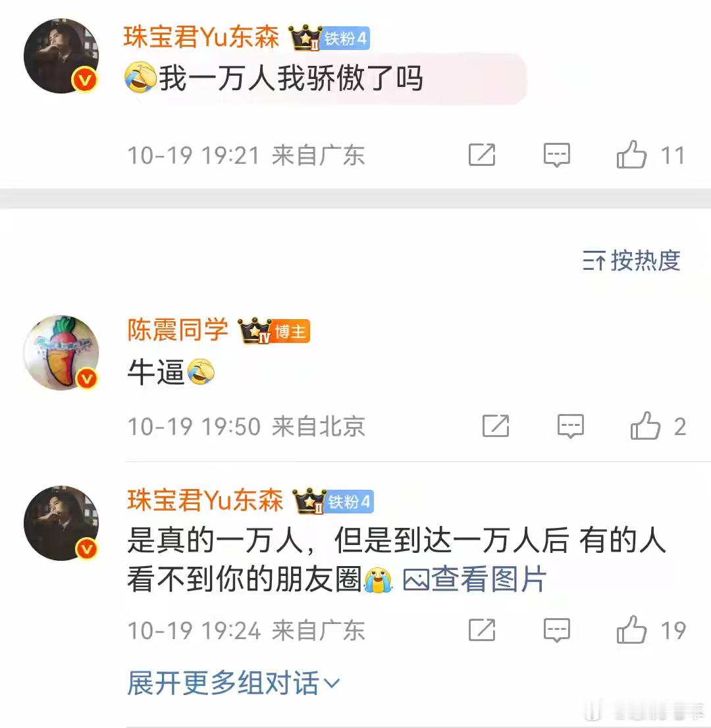Open the 查看图片 image link
Screen dimensions: 711x728
474,579
